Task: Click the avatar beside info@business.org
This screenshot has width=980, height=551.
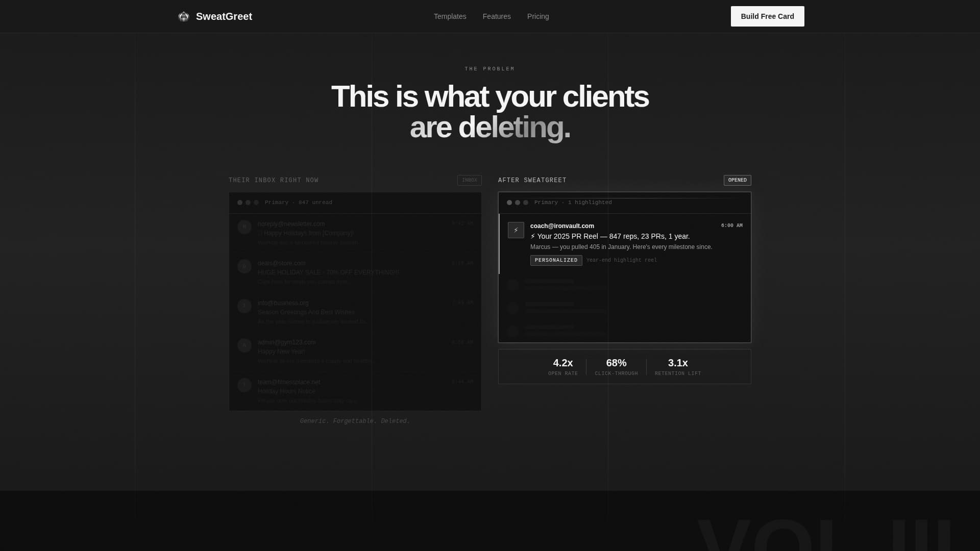Action: point(244,306)
